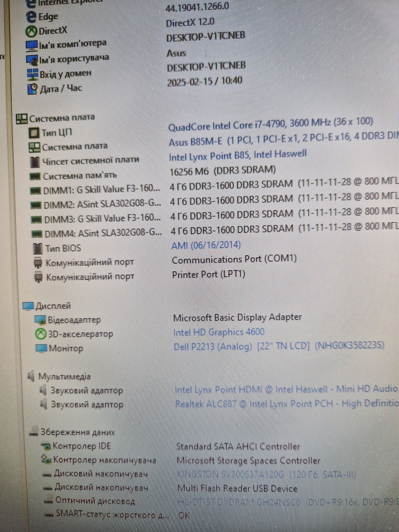Select the DIMM2: ASint SLA302G08 label
Image resolution: width=399 pixels, height=532 pixels.
pos(102,204)
